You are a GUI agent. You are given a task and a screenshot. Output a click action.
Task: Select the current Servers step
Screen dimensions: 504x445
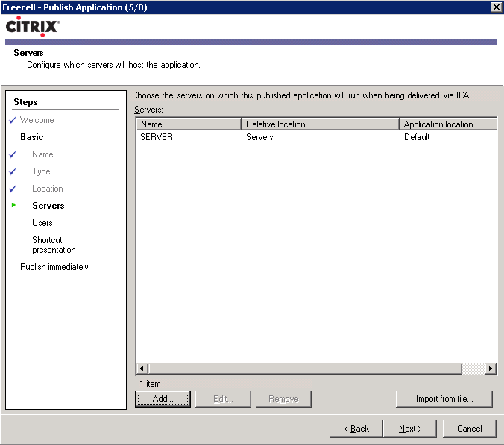48,206
